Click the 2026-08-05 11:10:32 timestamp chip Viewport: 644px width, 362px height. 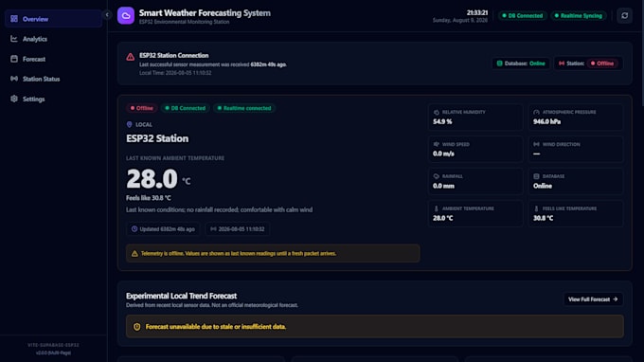click(x=238, y=229)
